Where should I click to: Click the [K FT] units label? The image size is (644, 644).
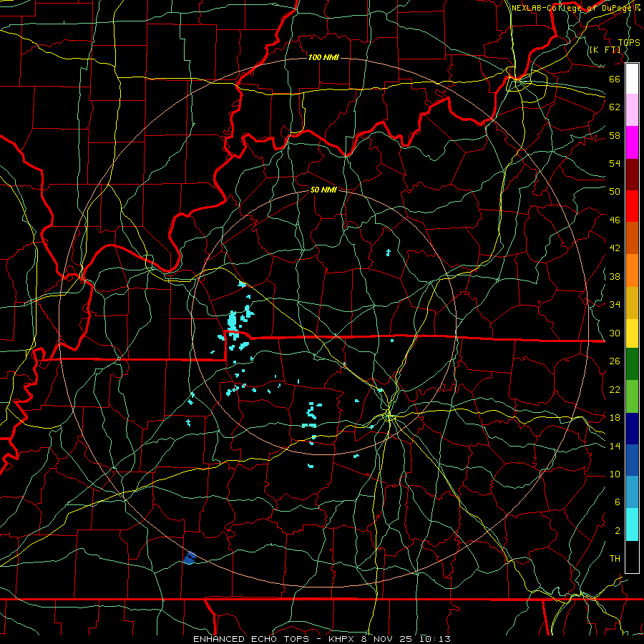[x=605, y=50]
